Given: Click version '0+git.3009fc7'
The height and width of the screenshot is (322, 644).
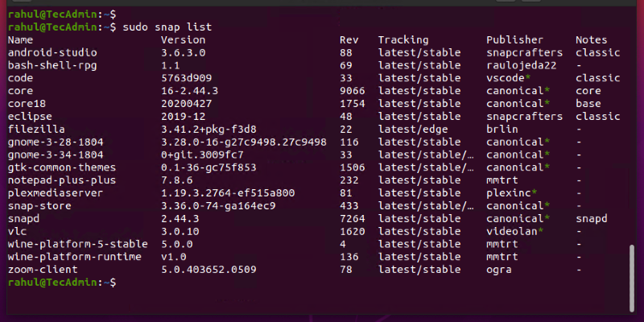Looking at the screenshot, I should tap(203, 155).
